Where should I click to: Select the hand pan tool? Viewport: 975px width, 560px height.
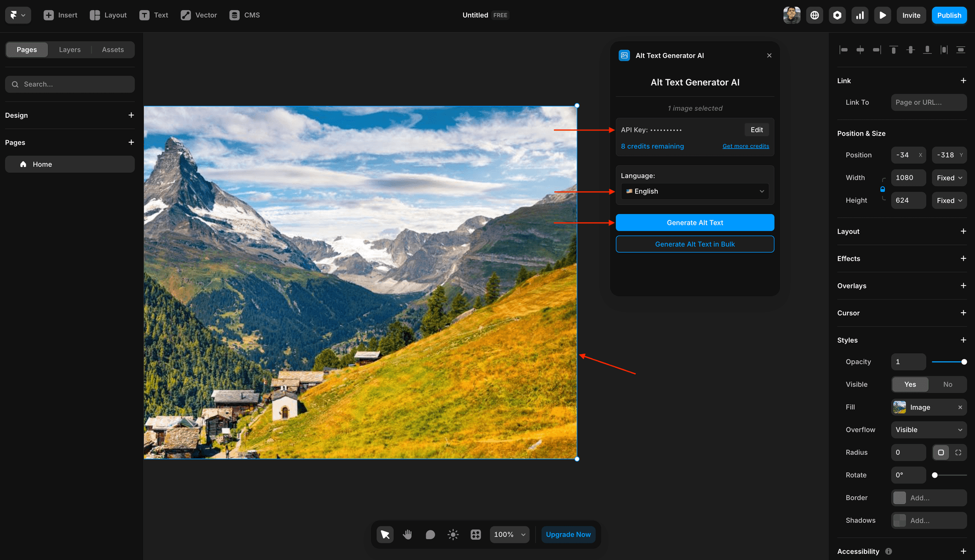[407, 534]
